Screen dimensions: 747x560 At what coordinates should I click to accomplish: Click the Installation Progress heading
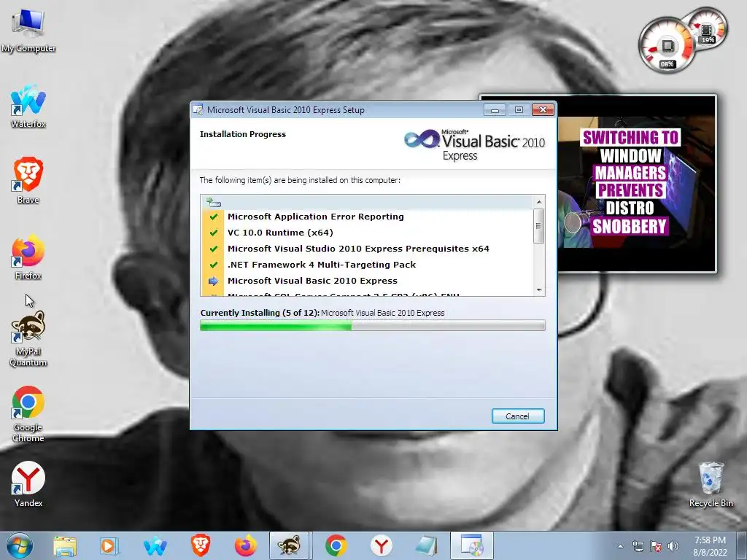[243, 134]
